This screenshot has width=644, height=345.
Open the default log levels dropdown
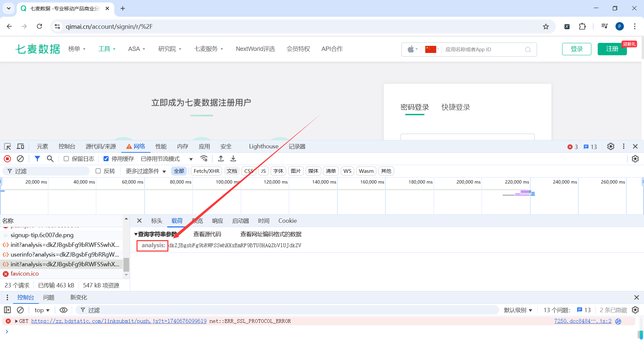click(x=518, y=310)
